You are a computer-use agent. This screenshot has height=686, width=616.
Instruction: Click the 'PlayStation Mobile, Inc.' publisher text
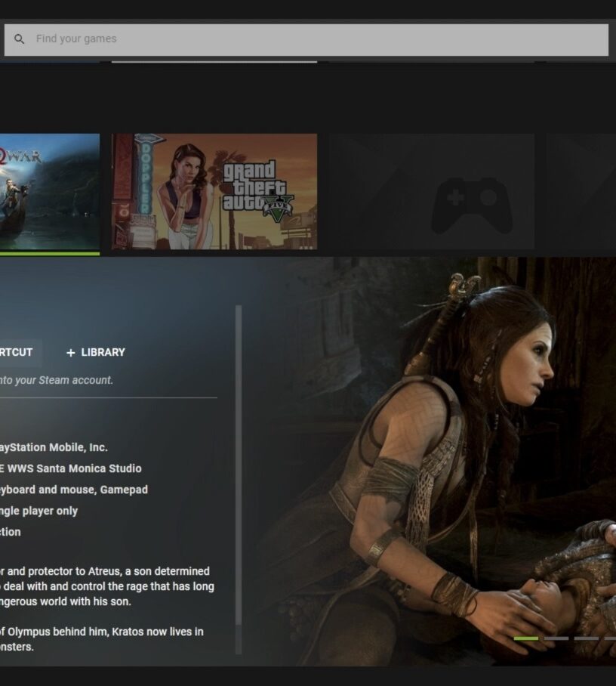(54, 447)
